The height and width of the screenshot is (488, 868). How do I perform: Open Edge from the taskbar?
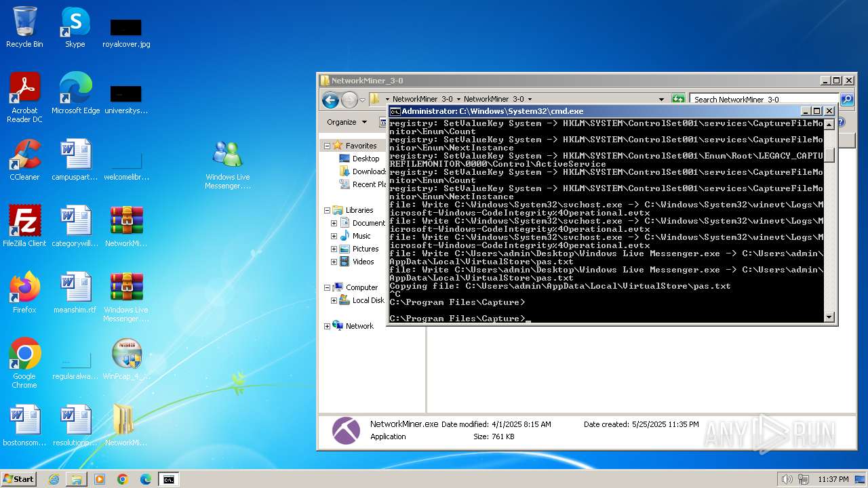pos(146,479)
